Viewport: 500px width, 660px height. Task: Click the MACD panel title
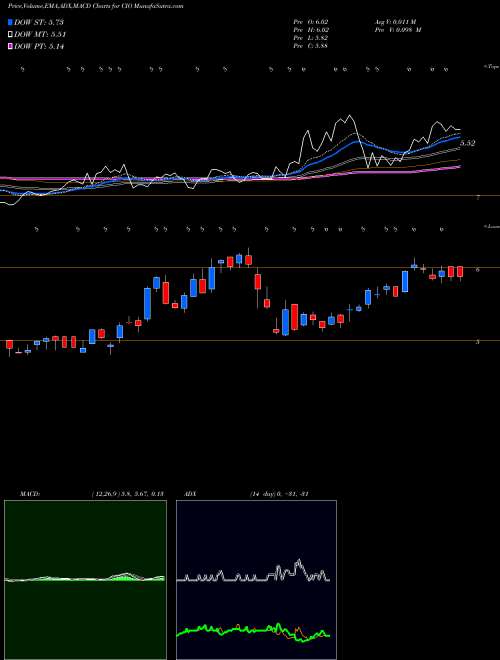click(29, 494)
